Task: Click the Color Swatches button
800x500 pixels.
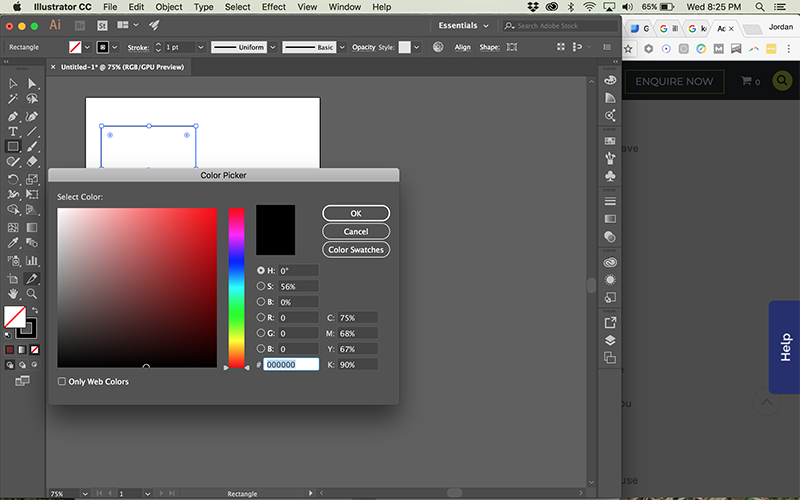Action: tap(356, 249)
